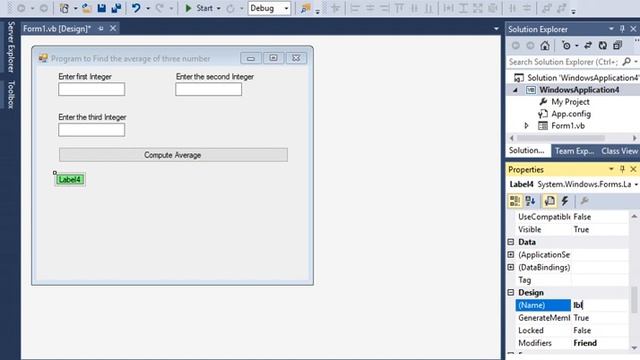
Task: Collapse the WindowsApplication4 project node
Action: (x=516, y=90)
